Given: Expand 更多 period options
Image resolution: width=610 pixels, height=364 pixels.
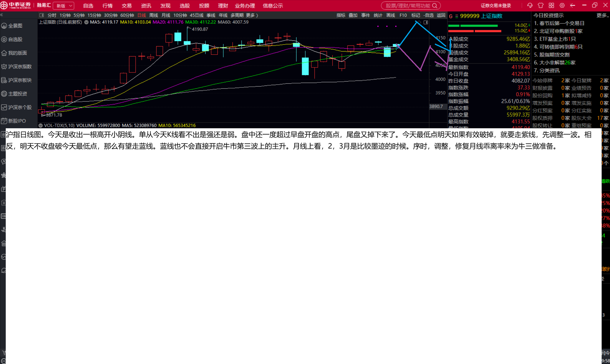Looking at the screenshot, I should click(x=252, y=15).
